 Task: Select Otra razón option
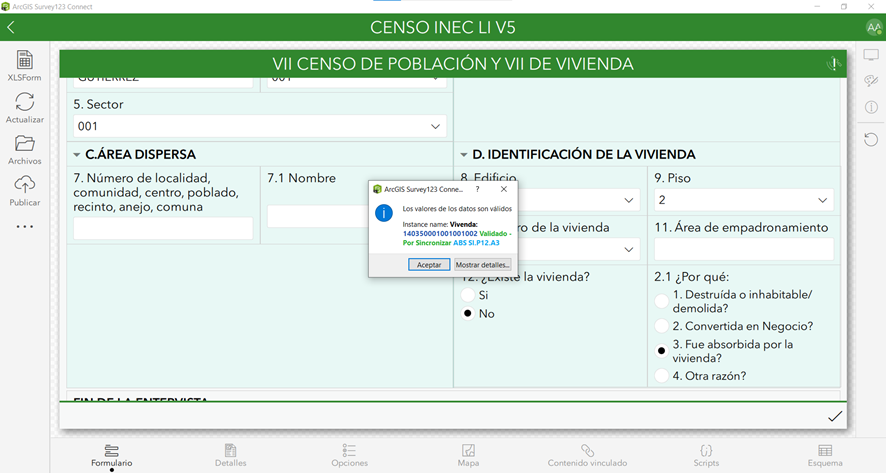coord(661,376)
